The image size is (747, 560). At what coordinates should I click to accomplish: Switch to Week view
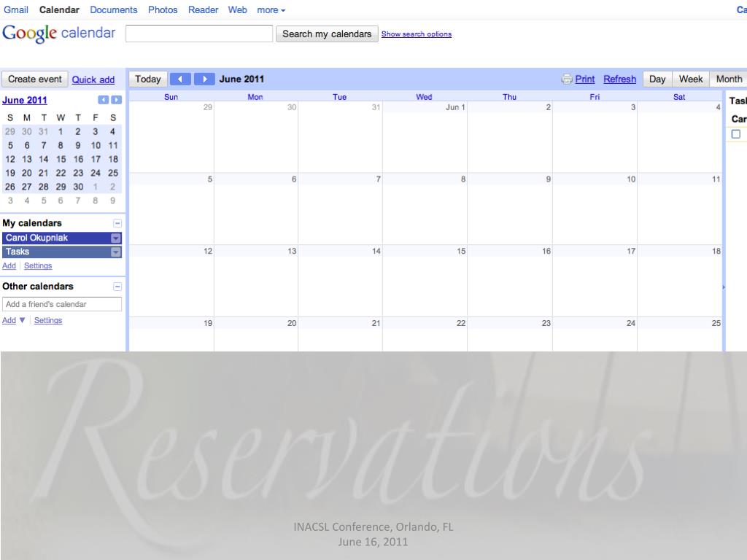click(x=691, y=79)
